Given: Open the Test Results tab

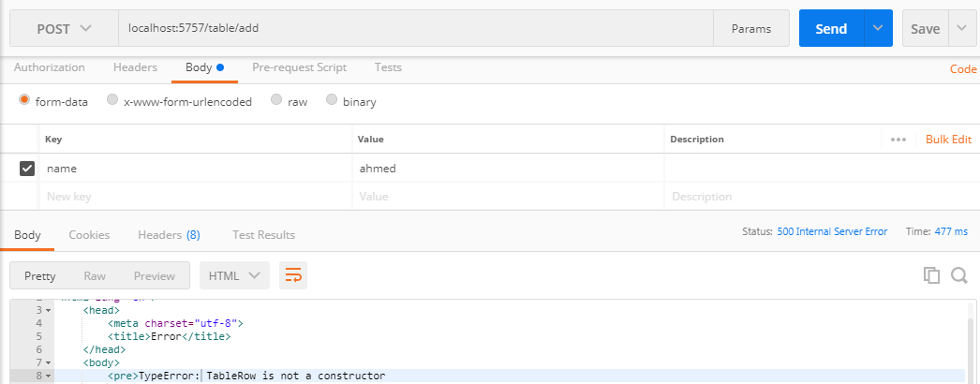Looking at the screenshot, I should click(263, 235).
